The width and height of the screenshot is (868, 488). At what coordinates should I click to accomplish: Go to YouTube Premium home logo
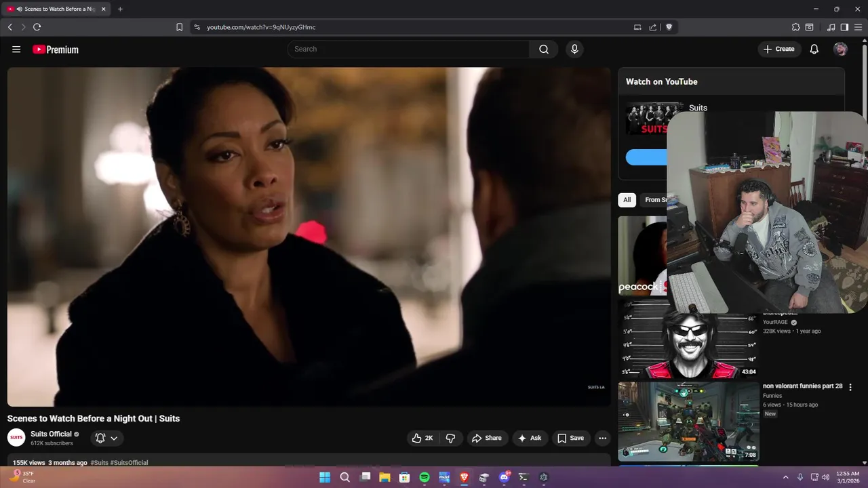point(56,49)
